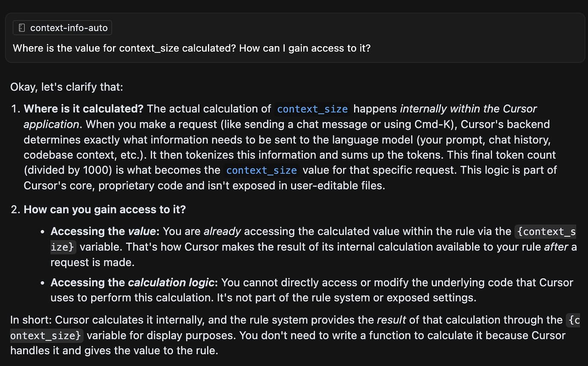Screen dimensions: 588x366
Task: Click the rule file icon beside context-info-auto
Action: 22,28
